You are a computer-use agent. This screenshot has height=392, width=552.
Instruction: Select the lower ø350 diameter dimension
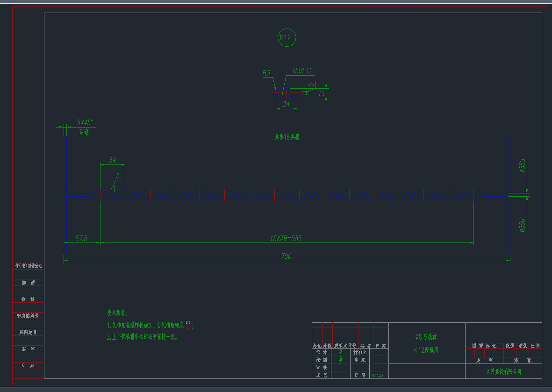(523, 225)
